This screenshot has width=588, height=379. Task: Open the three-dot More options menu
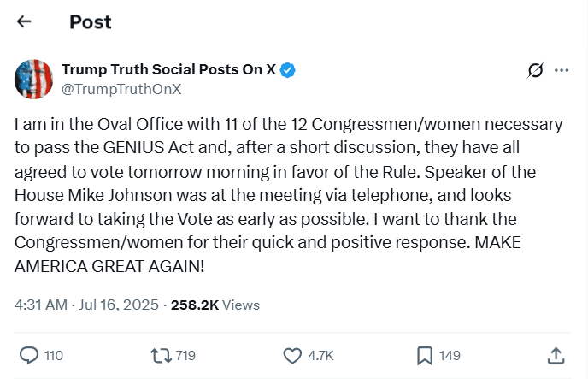[562, 70]
